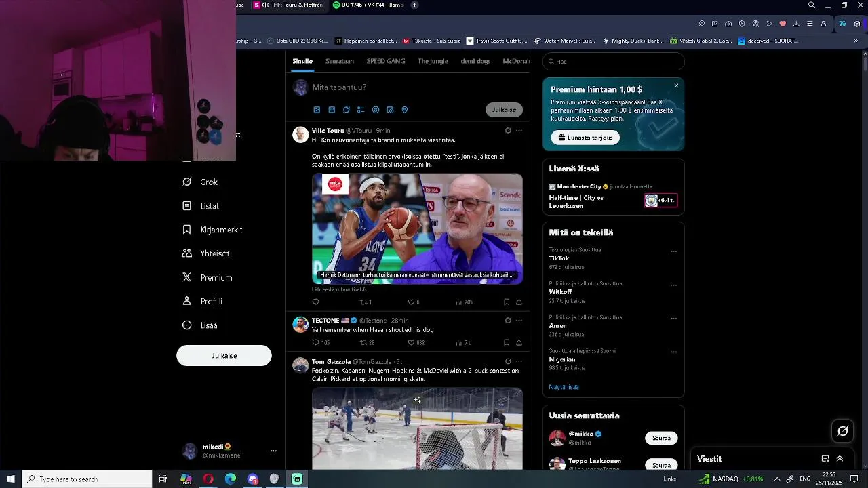Reply to Ville Touru's post

pyautogui.click(x=315, y=302)
